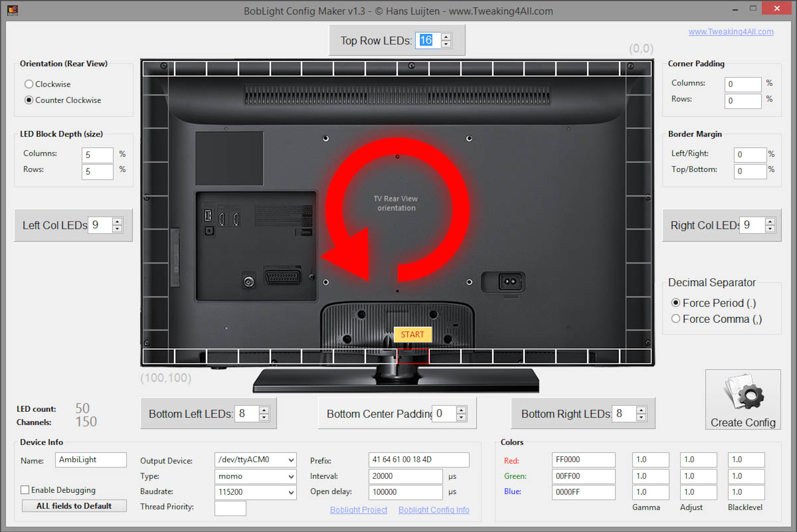Click the app icon in title bar

[12, 11]
